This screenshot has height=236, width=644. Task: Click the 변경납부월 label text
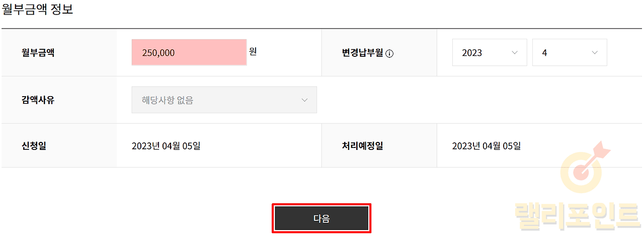tap(362, 52)
